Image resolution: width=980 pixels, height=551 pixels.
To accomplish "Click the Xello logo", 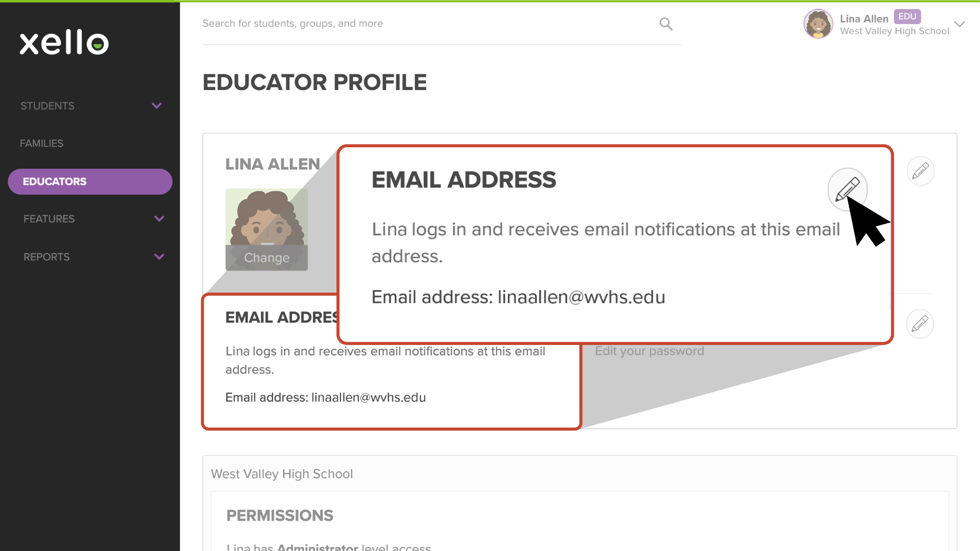I will point(64,42).
